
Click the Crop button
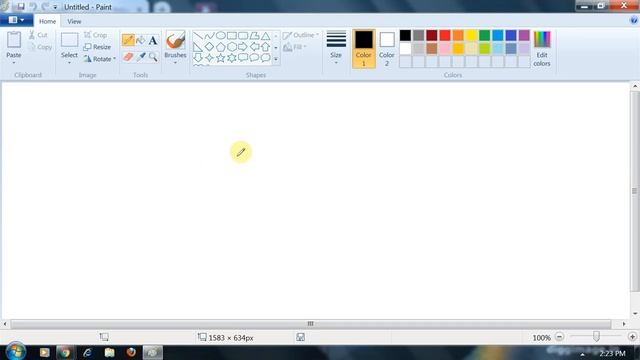point(96,35)
